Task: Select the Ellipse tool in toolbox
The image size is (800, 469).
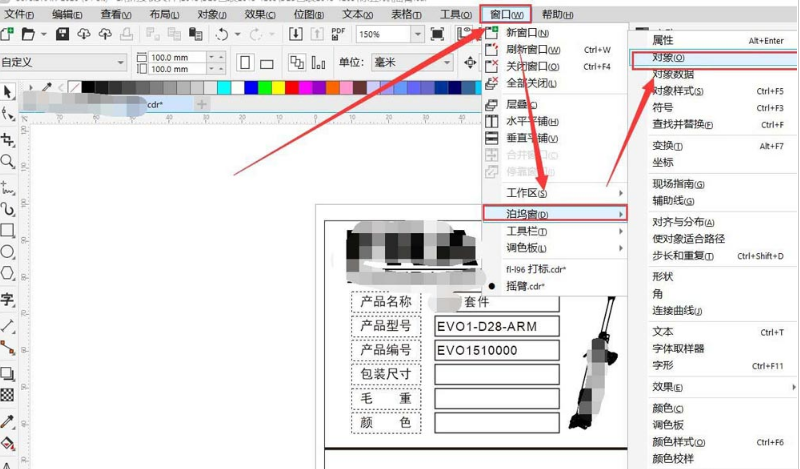Action: tap(8, 251)
